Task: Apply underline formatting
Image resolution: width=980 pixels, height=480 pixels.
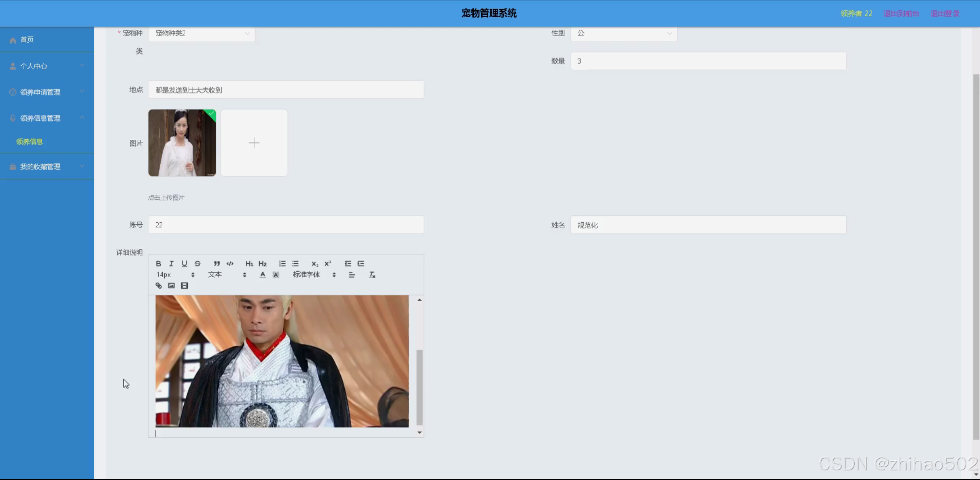Action: click(184, 263)
